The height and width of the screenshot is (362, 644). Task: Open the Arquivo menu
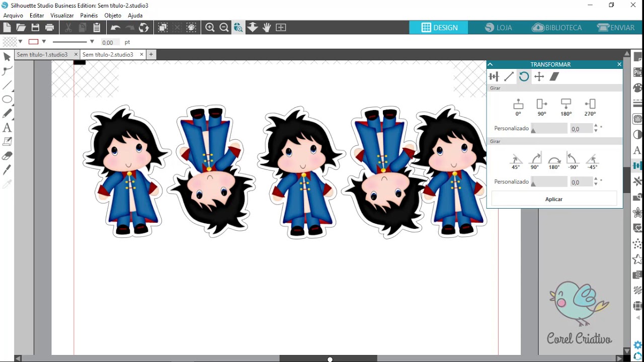coord(13,16)
